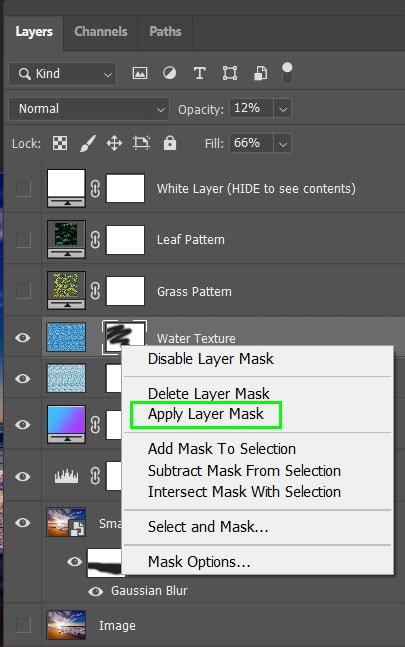Filter for pixel layers icon
This screenshot has width=405, height=647.
click(x=140, y=73)
